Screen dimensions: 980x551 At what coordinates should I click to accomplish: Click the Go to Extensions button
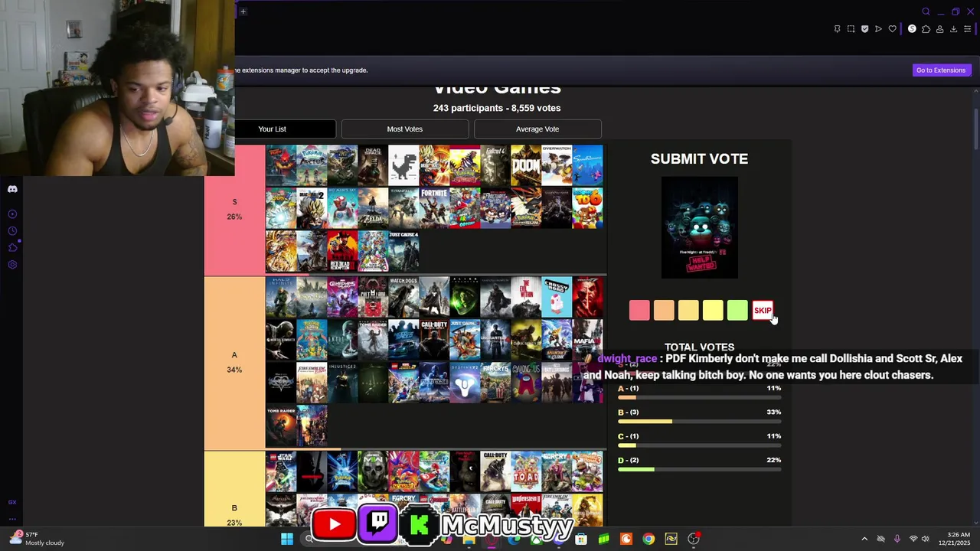(x=941, y=70)
